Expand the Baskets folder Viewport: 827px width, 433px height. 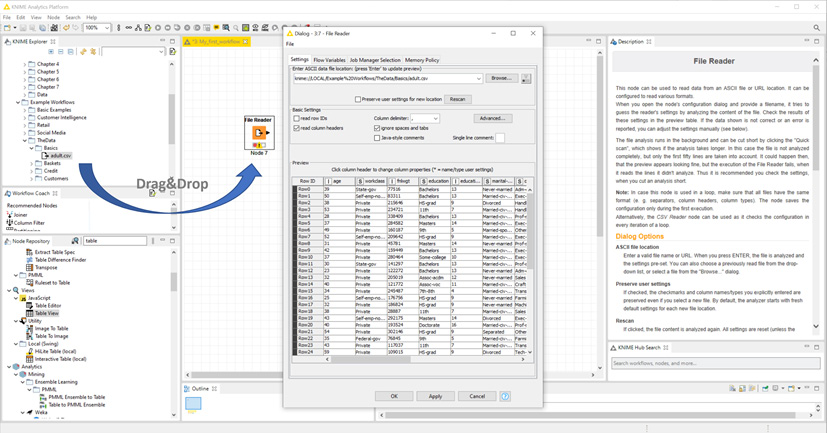32,163
